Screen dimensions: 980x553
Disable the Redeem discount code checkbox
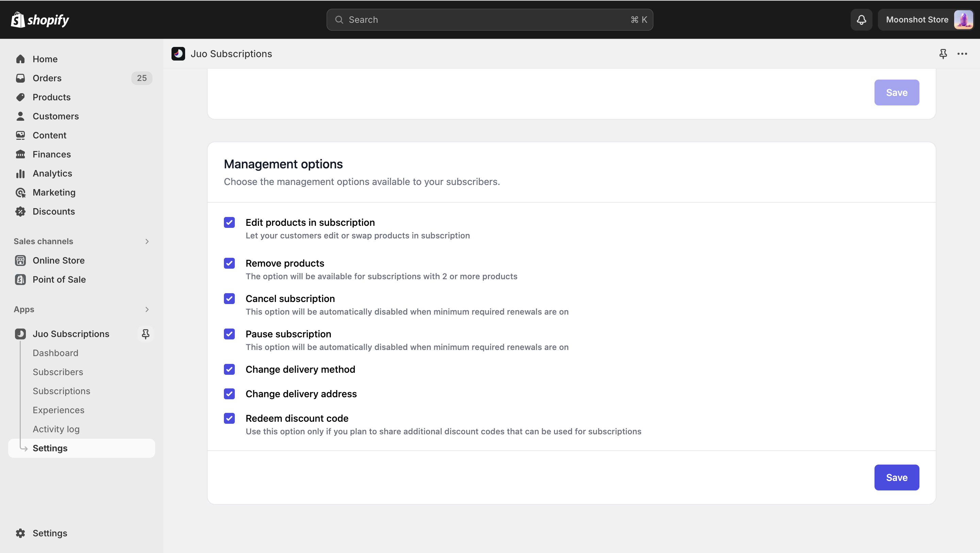coord(230,418)
